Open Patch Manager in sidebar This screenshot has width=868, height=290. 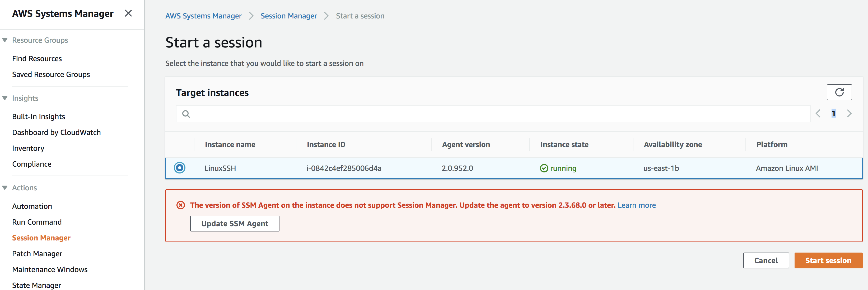37,254
